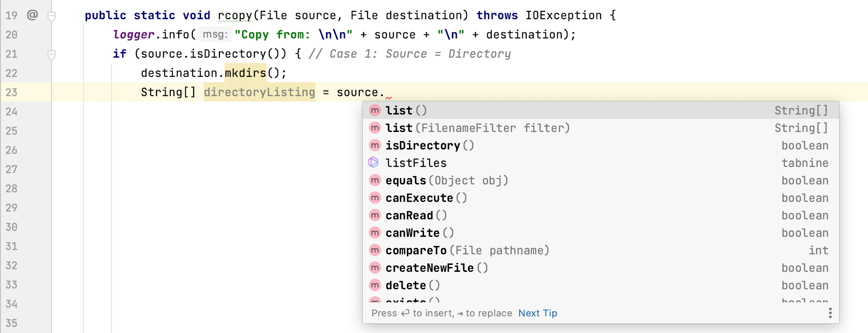Image resolution: width=868 pixels, height=333 pixels.
Task: Click line number 27 in the gutter
Action: pyautogui.click(x=11, y=169)
